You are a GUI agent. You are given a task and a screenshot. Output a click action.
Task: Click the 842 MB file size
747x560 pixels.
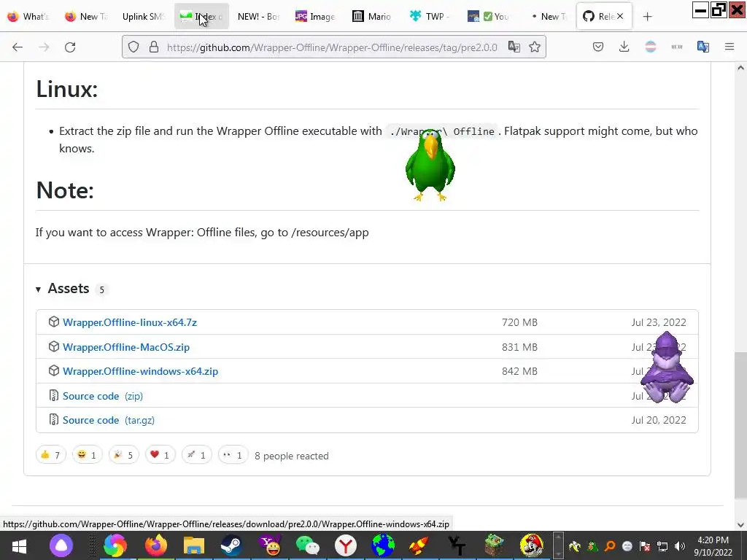[x=519, y=371]
